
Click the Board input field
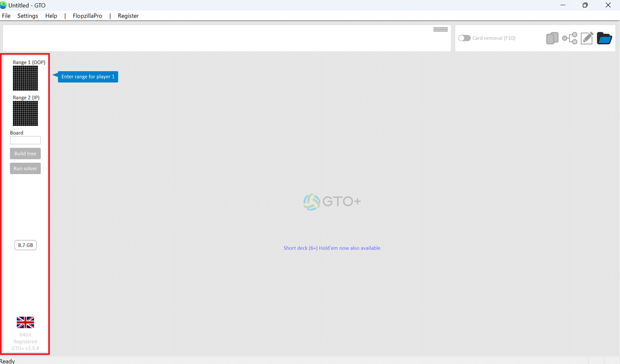25,140
